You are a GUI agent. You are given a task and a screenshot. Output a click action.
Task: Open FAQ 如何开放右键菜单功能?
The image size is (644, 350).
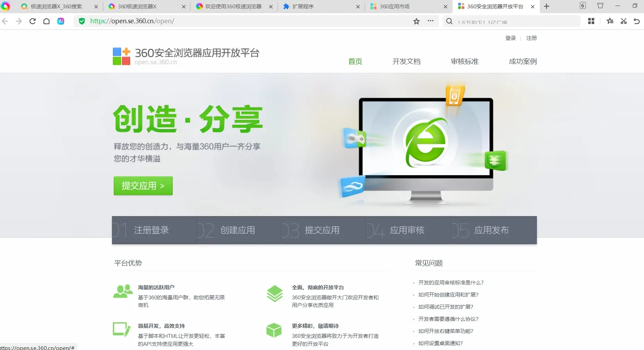(x=446, y=331)
